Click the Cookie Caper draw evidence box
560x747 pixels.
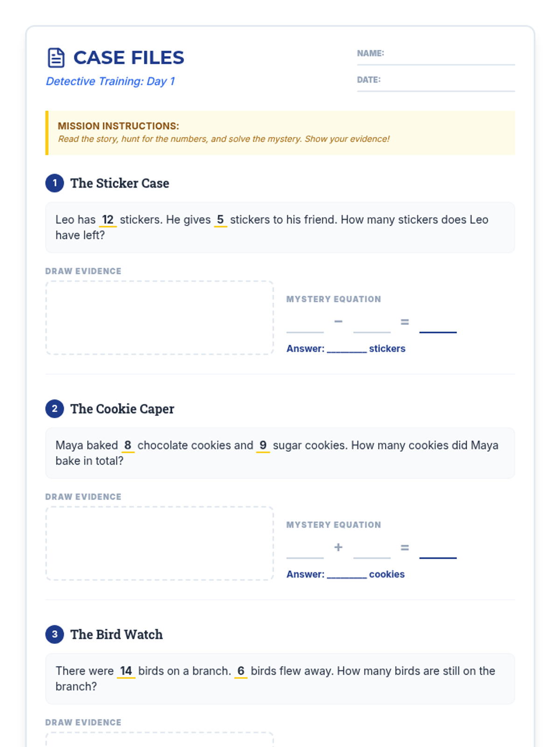160,543
